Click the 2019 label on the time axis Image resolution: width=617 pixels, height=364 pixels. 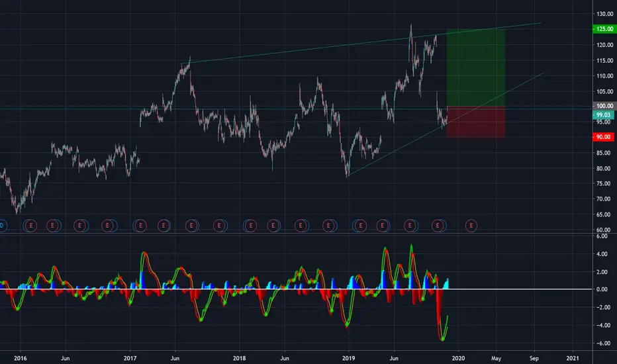[349, 358]
